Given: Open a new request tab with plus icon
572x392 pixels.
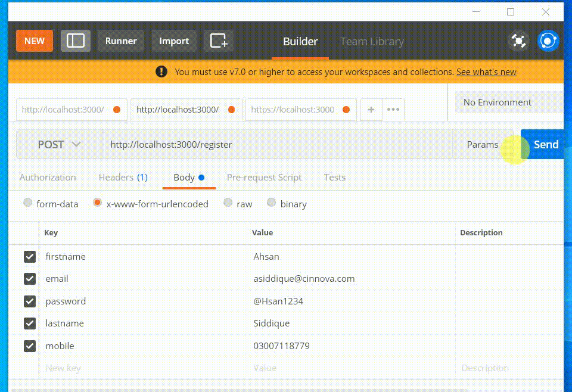Looking at the screenshot, I should tap(371, 109).
